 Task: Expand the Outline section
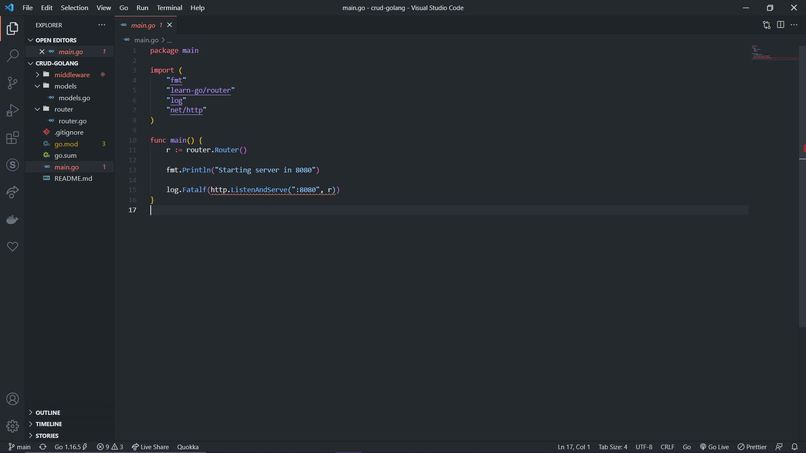pyautogui.click(x=30, y=412)
